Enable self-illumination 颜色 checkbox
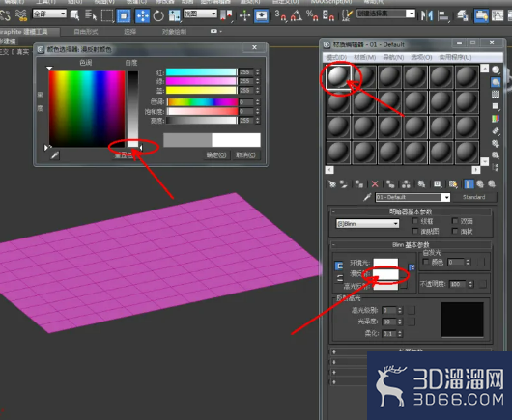This screenshot has width=512, height=420. [x=425, y=262]
